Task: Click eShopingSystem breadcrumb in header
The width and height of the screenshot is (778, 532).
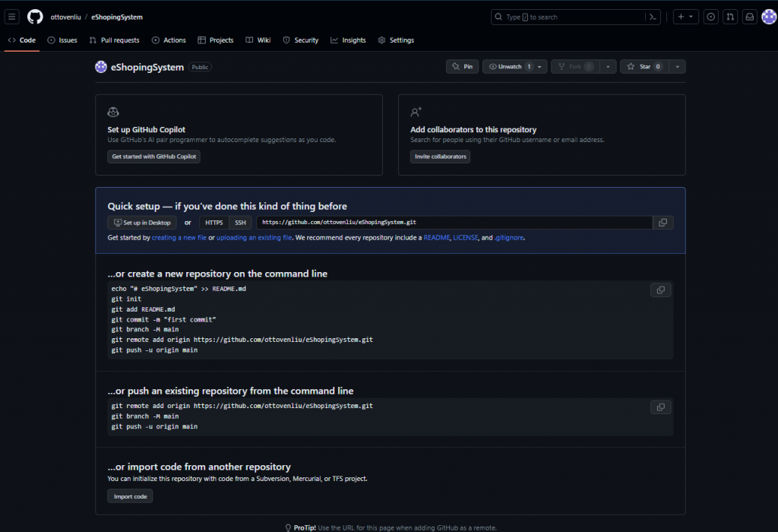Action: (x=117, y=17)
